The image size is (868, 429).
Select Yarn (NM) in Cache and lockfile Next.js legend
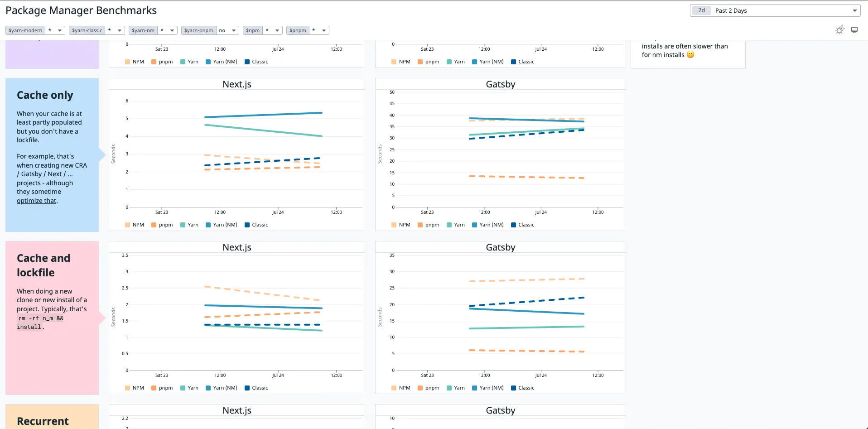(222, 388)
